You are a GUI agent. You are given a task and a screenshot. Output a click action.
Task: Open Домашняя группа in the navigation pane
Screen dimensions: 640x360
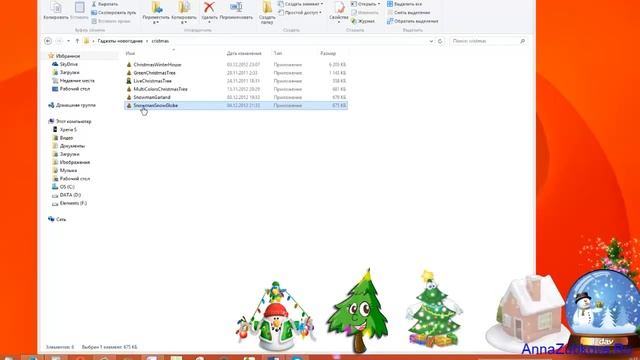[72, 105]
